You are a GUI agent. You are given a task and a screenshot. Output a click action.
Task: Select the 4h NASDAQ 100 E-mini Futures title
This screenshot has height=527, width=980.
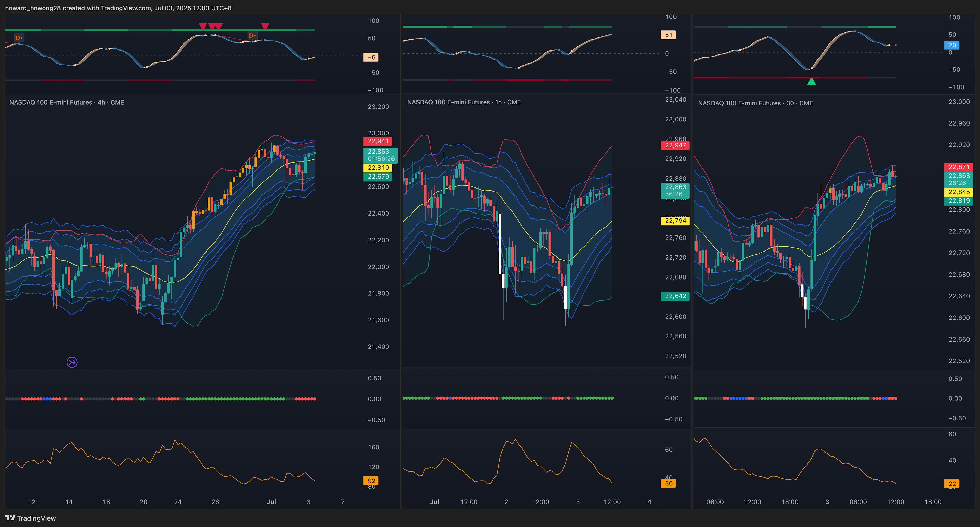coord(67,102)
